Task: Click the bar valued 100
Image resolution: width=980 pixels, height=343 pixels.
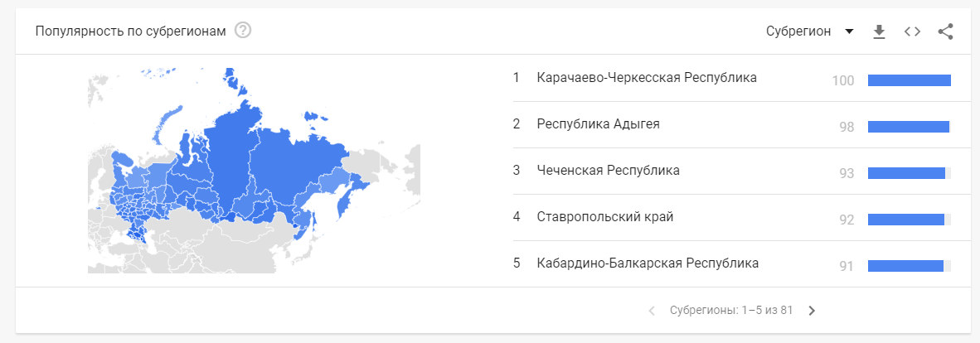Action: [x=910, y=80]
